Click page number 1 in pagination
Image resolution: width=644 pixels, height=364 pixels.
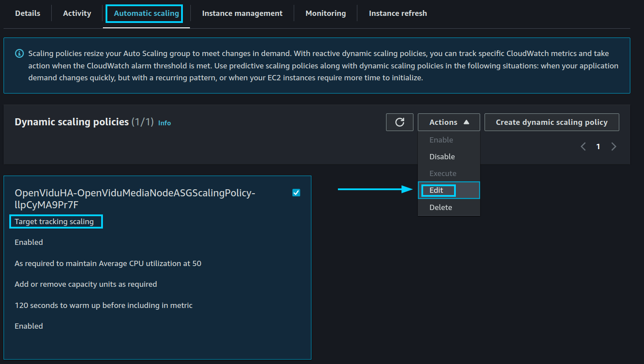tap(598, 146)
